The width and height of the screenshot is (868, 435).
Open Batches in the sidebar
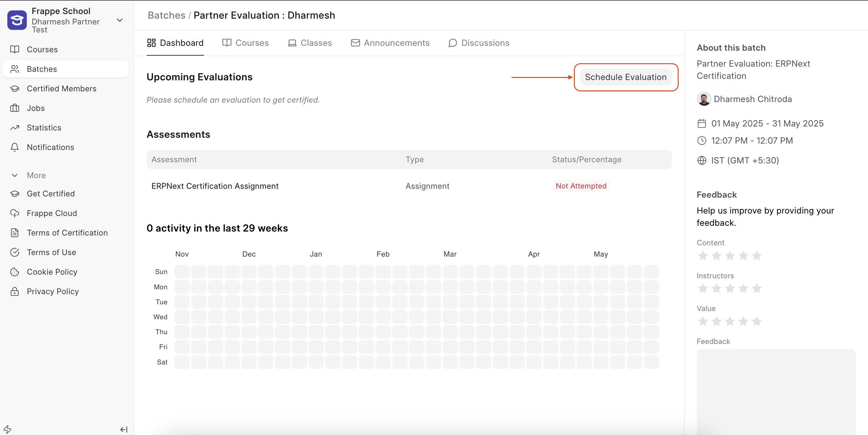pyautogui.click(x=66, y=69)
